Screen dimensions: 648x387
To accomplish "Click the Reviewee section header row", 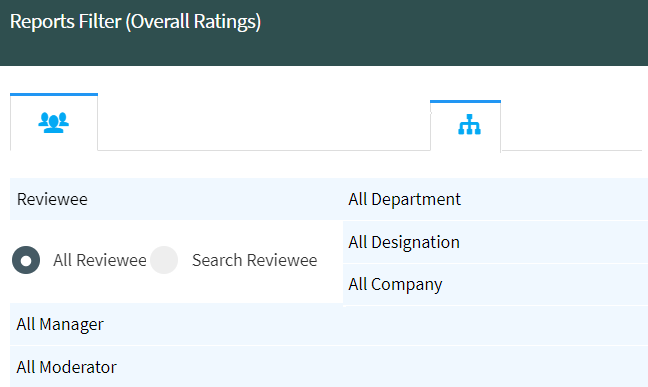I will coord(176,199).
